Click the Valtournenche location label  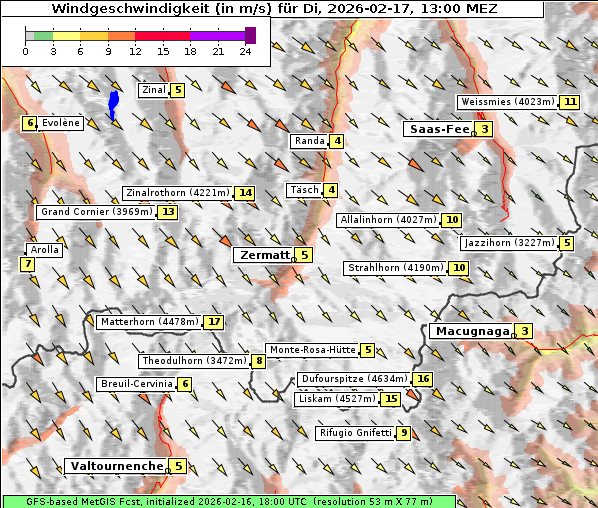[x=117, y=466]
